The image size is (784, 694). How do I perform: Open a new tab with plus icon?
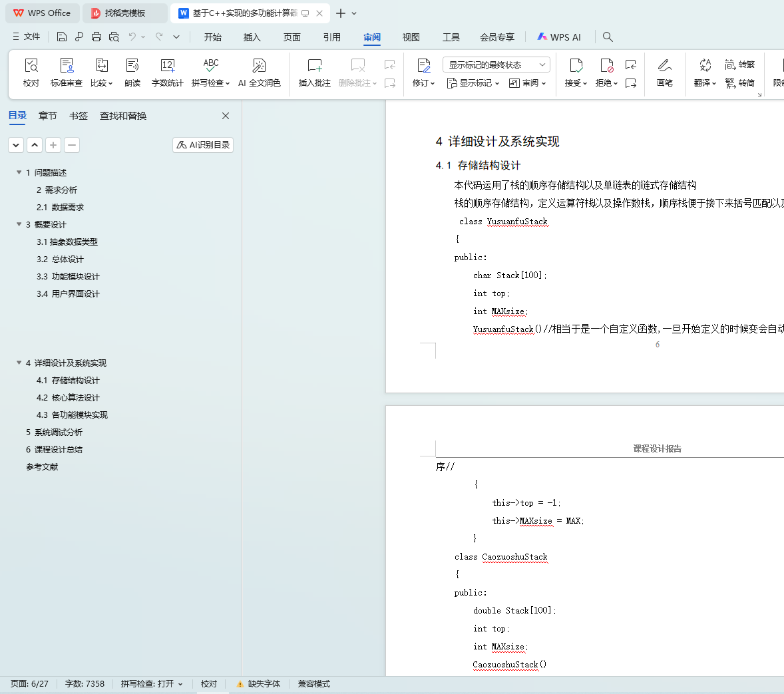[341, 13]
